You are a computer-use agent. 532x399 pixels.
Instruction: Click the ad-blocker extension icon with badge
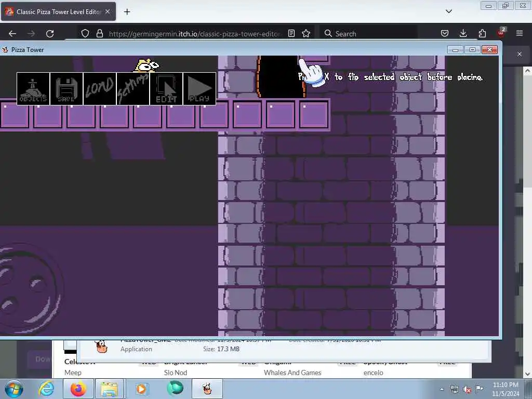[x=501, y=32]
